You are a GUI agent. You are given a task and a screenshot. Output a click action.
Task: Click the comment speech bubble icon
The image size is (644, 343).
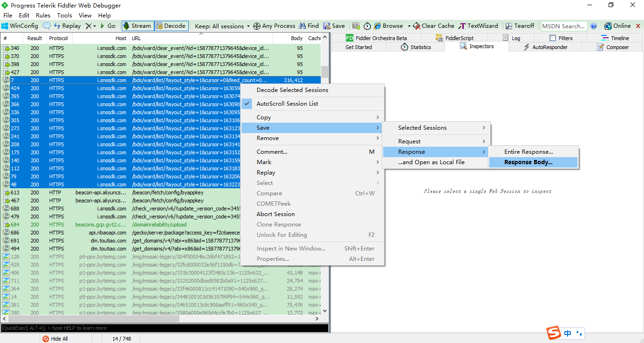coord(47,26)
